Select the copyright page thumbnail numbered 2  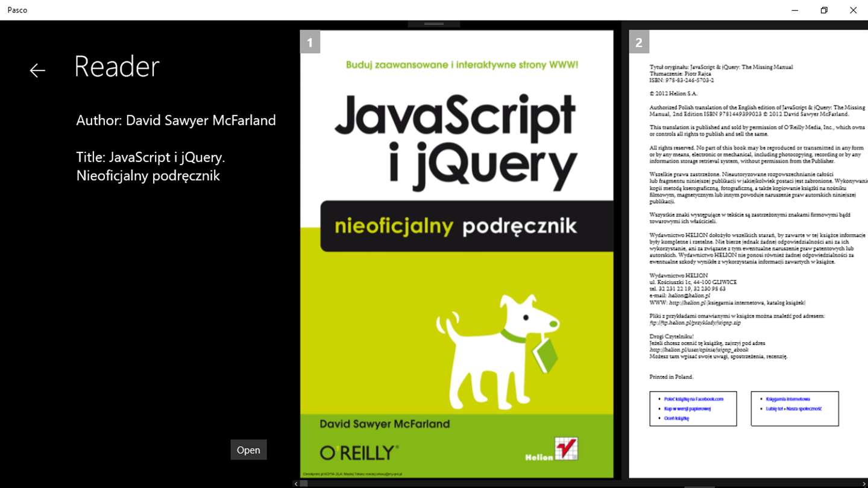pyautogui.click(x=748, y=254)
